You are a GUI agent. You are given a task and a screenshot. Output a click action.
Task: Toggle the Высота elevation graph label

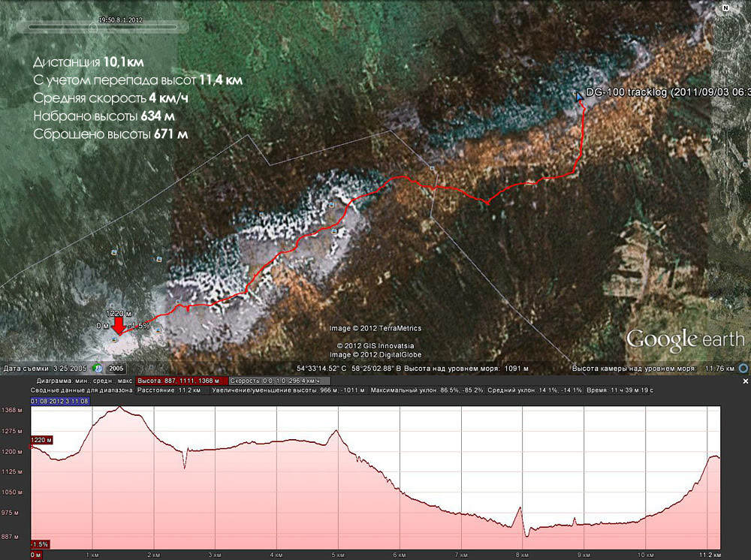coord(181,381)
